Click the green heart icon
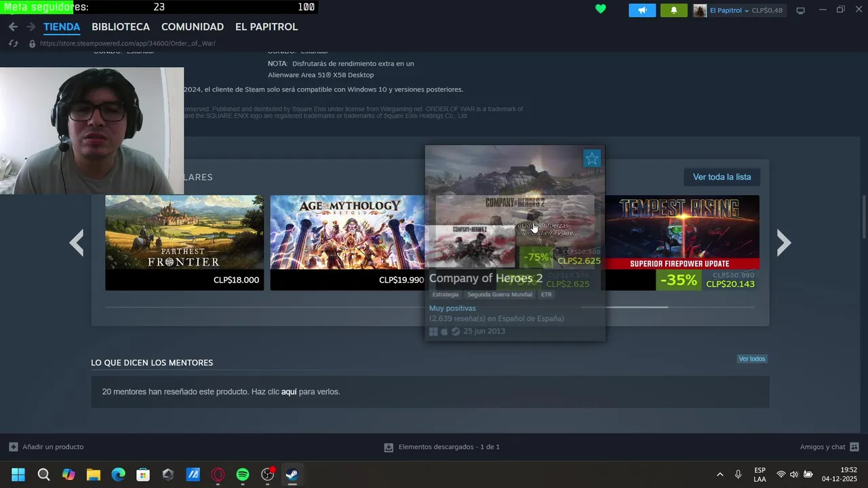868x488 pixels. click(x=600, y=9)
